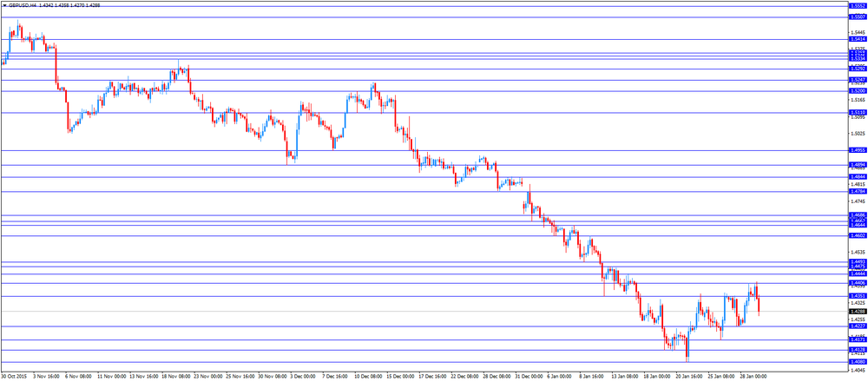Select the 1.4351 horizontal line price label
Viewport: 868px width, 382px height.
tap(858, 296)
